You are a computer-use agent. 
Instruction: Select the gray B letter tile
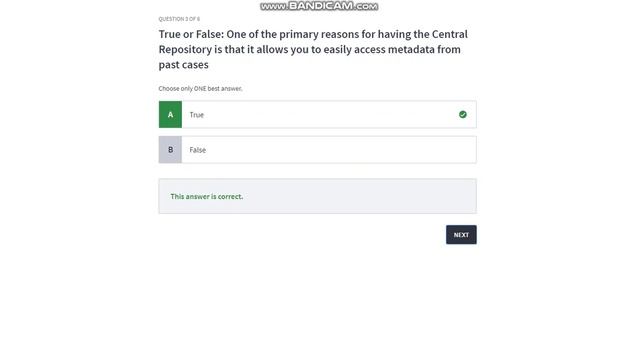click(170, 150)
